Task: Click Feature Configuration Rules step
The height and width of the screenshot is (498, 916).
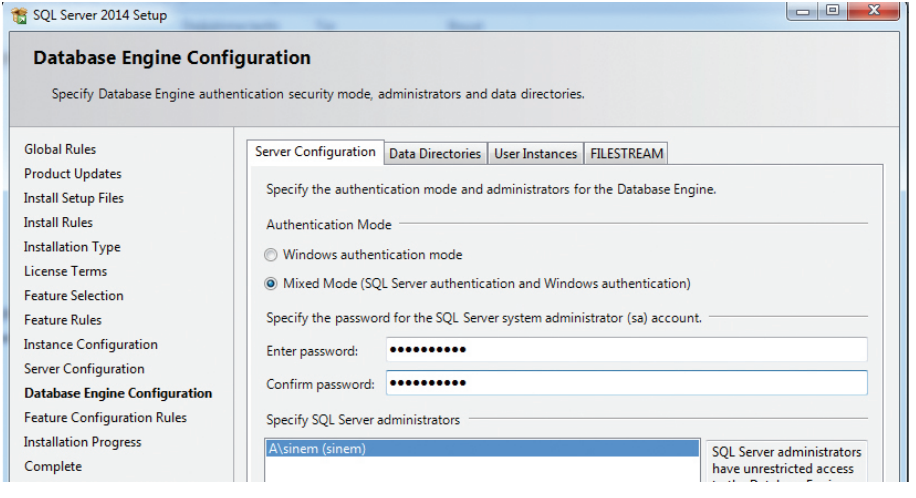Action: click(x=105, y=418)
